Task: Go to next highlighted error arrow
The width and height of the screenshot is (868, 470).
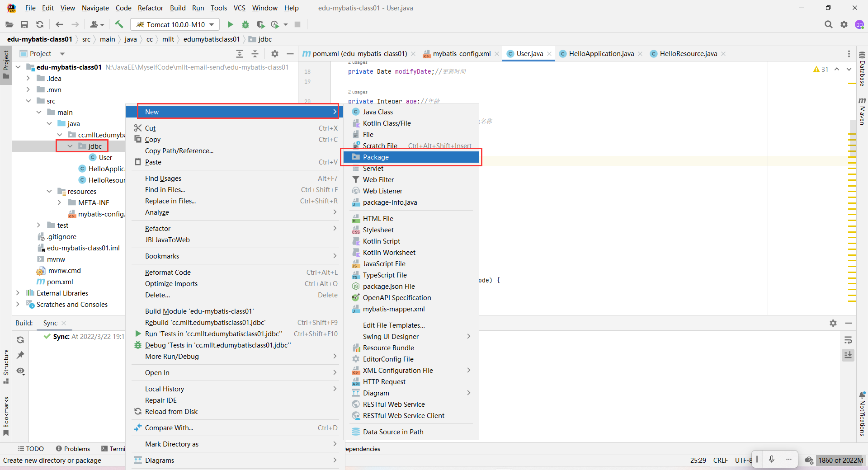Action: point(849,69)
